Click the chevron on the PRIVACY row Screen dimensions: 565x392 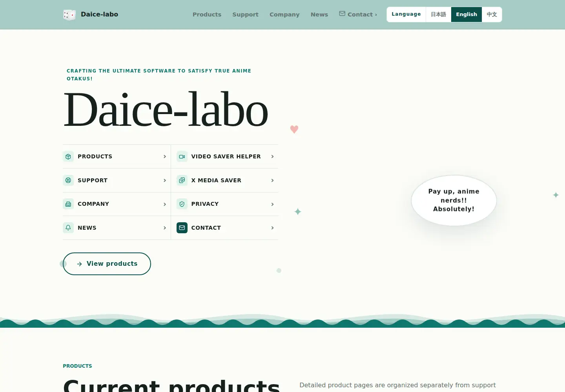pyautogui.click(x=273, y=204)
